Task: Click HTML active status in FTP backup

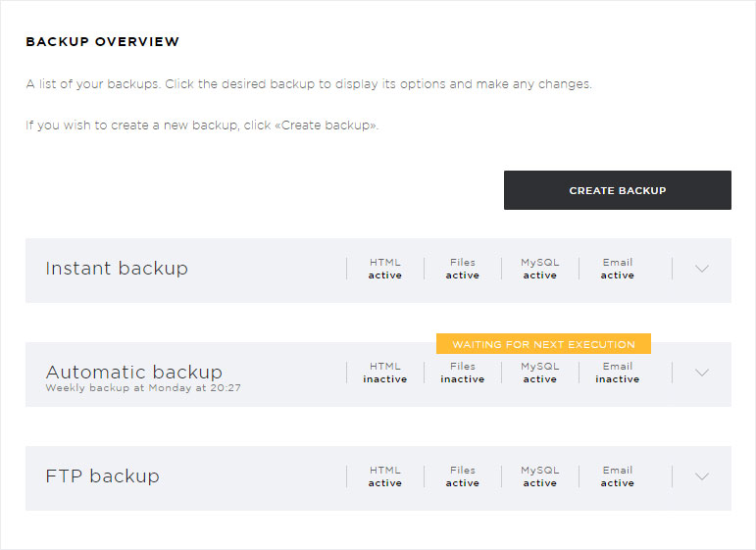Action: pyautogui.click(x=384, y=476)
